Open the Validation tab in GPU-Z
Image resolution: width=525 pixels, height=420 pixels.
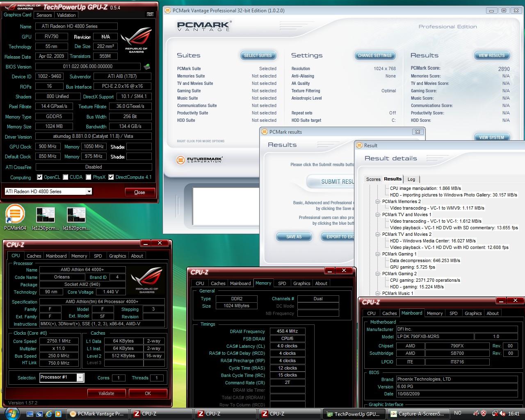66,15
